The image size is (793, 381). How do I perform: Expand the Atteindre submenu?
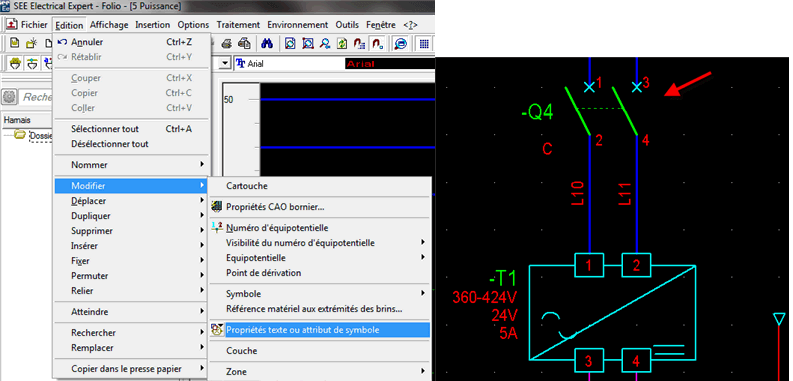click(131, 312)
